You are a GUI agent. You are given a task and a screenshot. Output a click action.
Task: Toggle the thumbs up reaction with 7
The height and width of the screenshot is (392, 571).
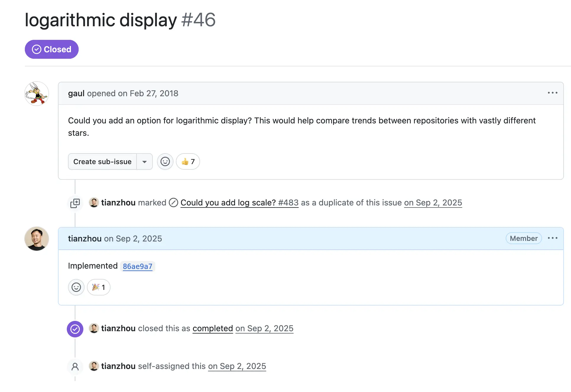pos(188,161)
